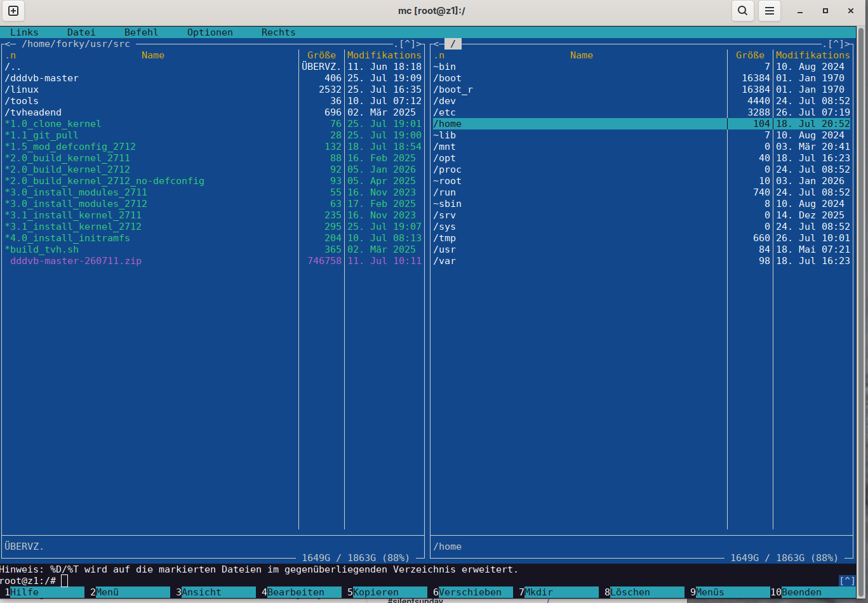Select the /.. parent directory entry
Screen dimensions: 868x603
(213, 67)
